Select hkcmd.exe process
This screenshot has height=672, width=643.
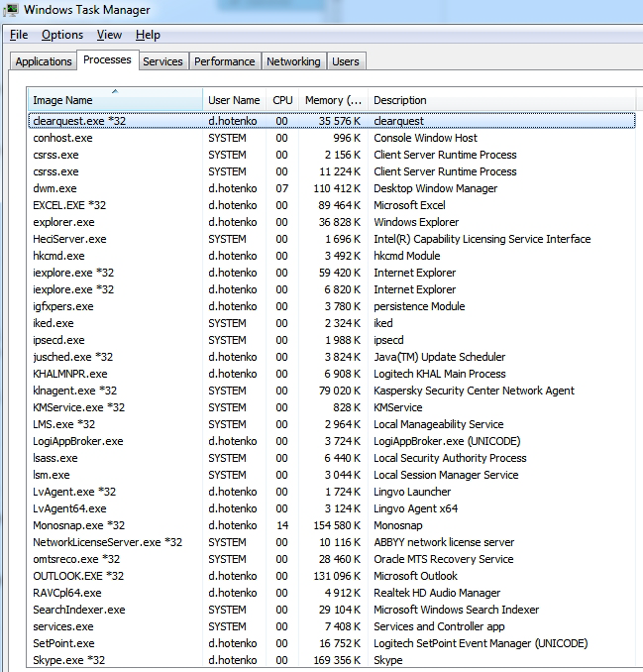332,256
